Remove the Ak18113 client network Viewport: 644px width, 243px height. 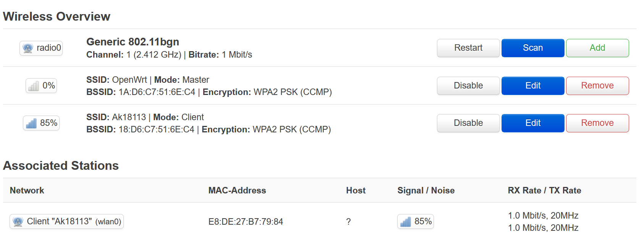pyautogui.click(x=597, y=123)
